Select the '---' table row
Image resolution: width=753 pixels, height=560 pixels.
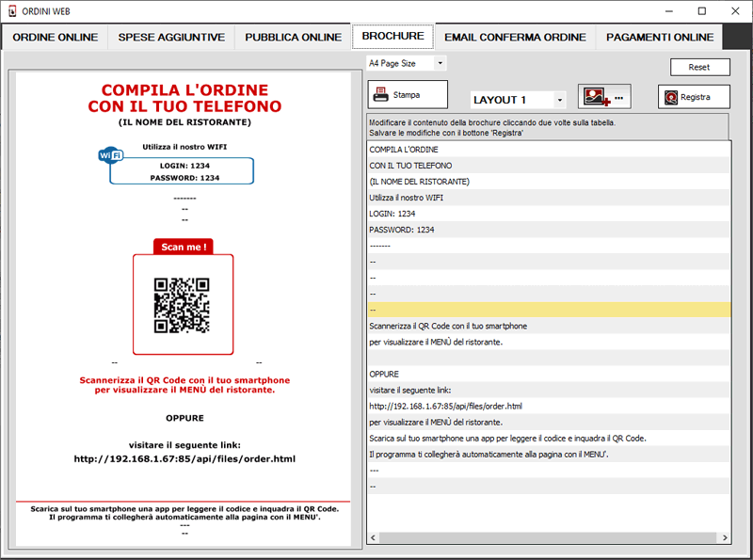click(549, 471)
